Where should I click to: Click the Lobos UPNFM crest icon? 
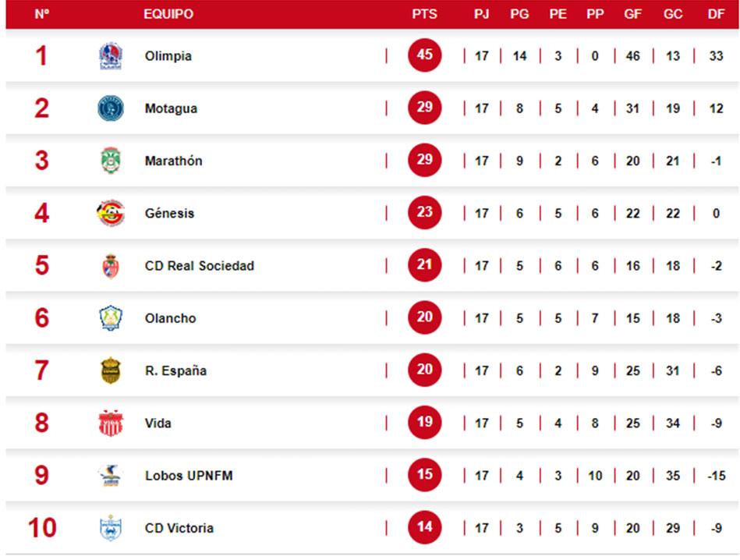(111, 476)
